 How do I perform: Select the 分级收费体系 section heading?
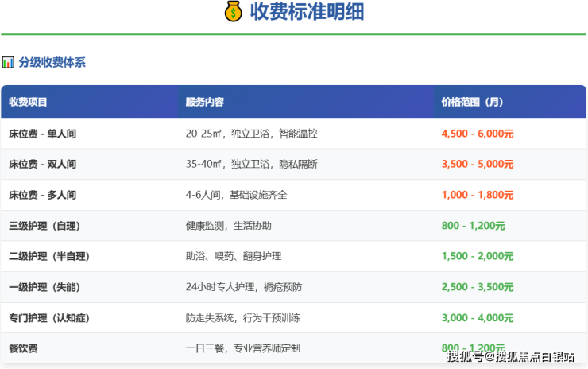52,62
